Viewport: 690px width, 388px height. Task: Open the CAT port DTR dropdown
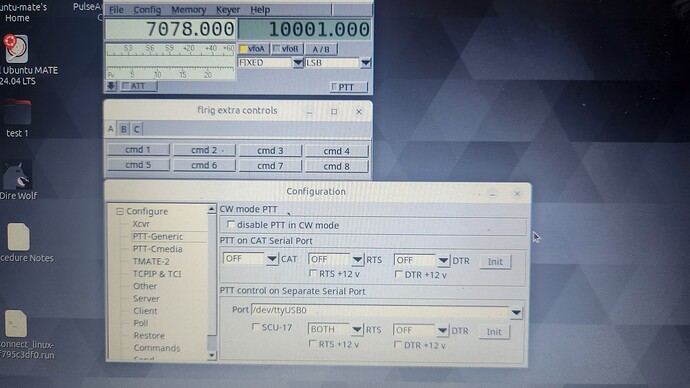pyautogui.click(x=443, y=261)
